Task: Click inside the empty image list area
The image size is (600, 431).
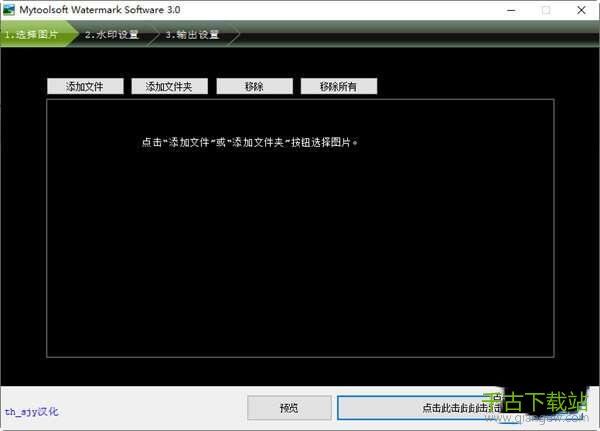Action: click(300, 250)
